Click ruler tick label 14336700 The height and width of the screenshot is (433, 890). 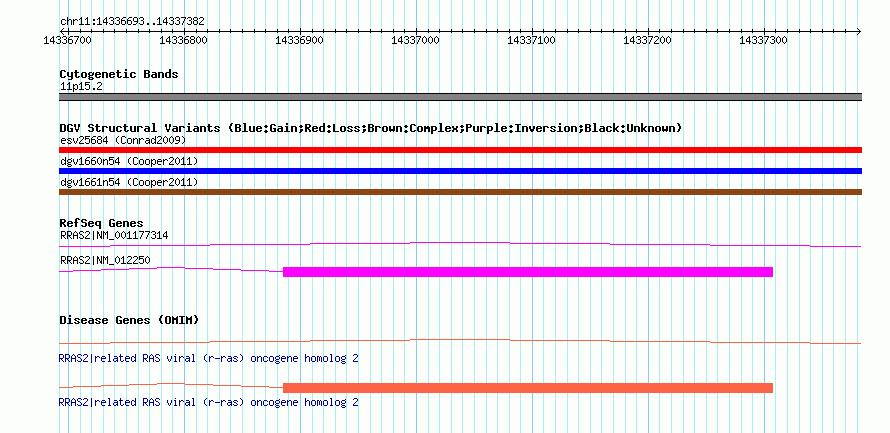point(68,40)
